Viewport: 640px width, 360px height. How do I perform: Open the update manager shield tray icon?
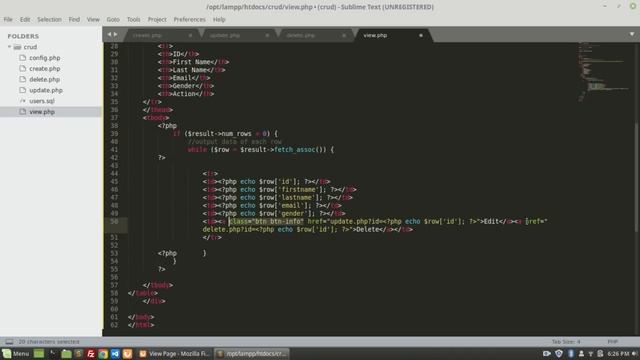click(559, 353)
